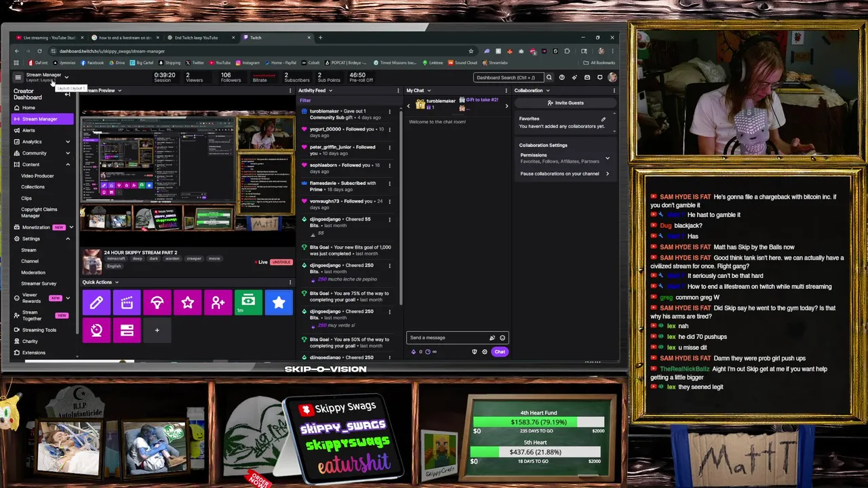The width and height of the screenshot is (868, 488).
Task: Open the sparkle icon in the dashboard header
Action: click(x=574, y=77)
